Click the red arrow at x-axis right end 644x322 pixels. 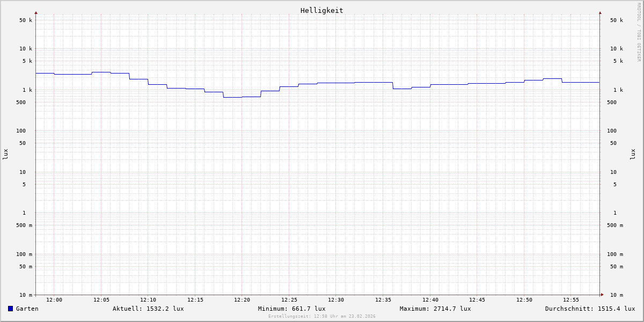tap(602, 295)
